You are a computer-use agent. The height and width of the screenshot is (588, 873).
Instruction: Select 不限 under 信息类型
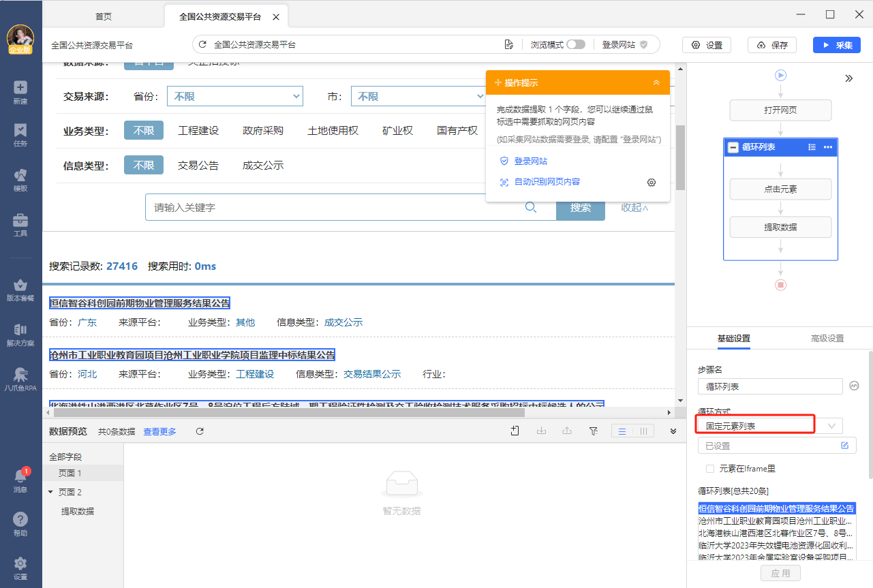coord(144,165)
